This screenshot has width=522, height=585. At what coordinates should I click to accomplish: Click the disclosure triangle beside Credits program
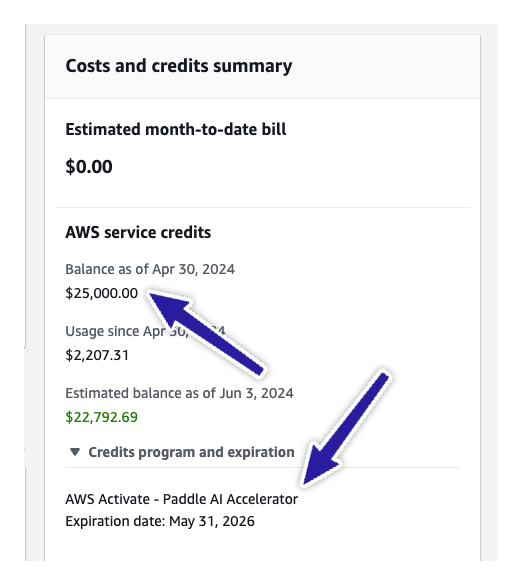(x=75, y=452)
